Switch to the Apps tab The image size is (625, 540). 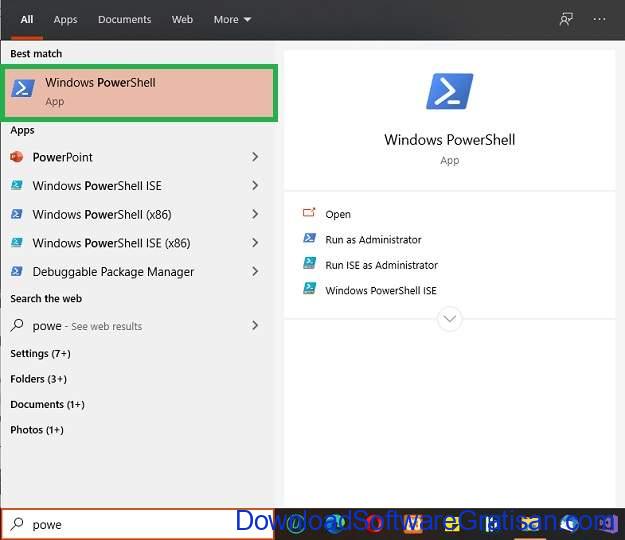[x=65, y=20]
